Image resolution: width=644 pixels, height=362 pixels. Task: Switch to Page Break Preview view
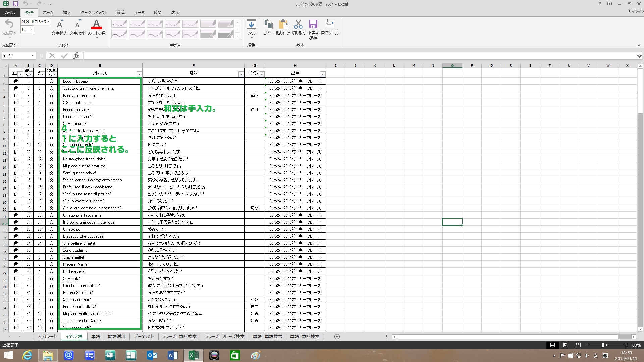tap(578, 345)
